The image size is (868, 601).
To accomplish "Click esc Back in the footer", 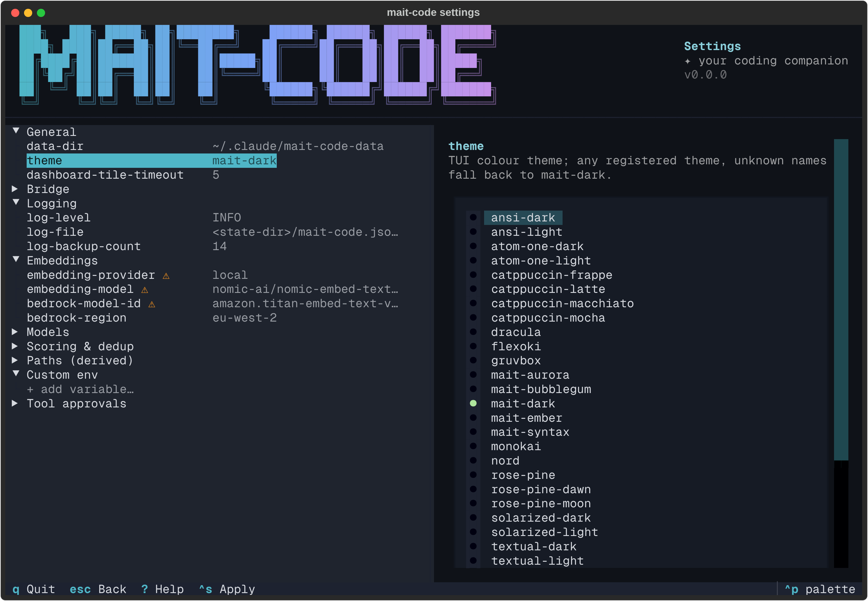I will [98, 589].
